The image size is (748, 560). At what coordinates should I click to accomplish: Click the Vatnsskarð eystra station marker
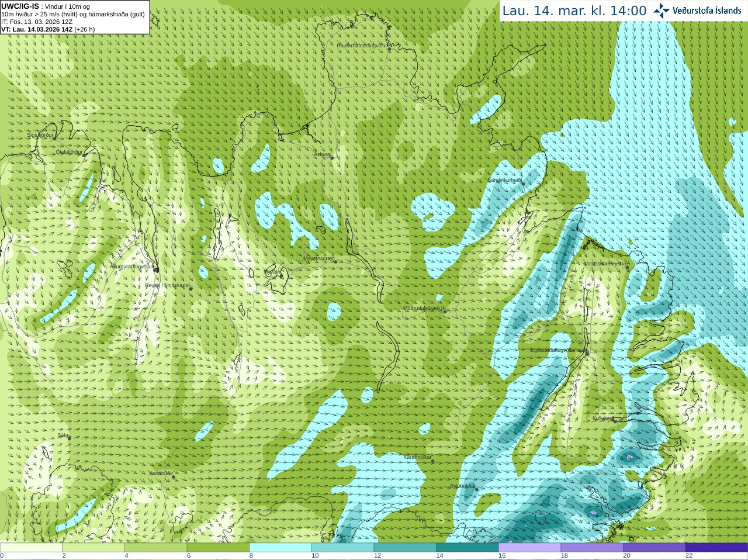coord(628,267)
